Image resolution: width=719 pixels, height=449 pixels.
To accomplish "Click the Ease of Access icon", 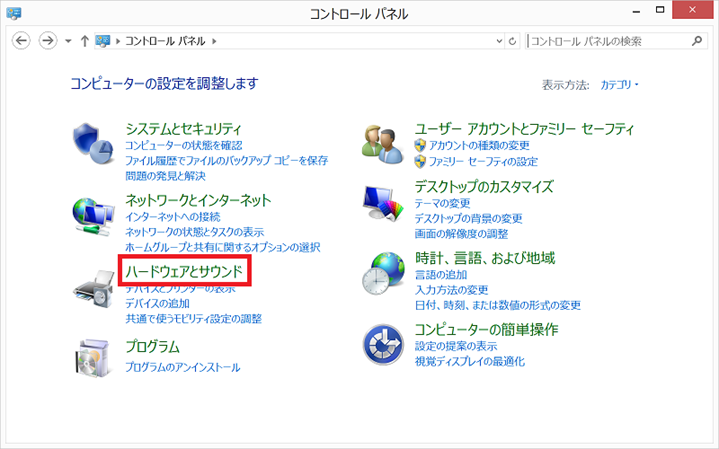I will tap(383, 344).
